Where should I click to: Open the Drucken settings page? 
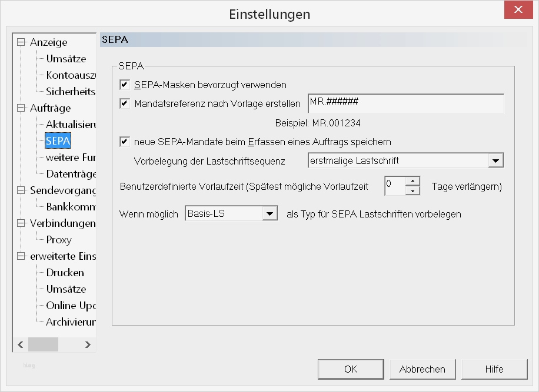click(65, 273)
